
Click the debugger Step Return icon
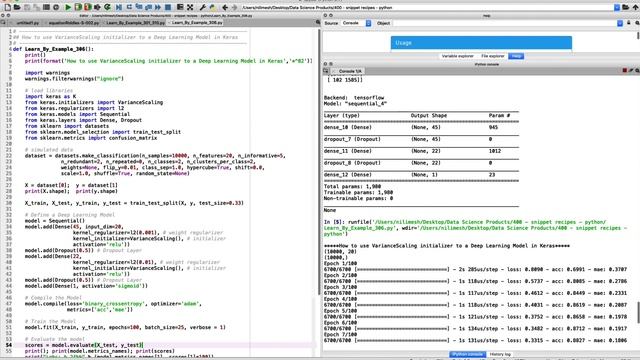tap(148, 7)
